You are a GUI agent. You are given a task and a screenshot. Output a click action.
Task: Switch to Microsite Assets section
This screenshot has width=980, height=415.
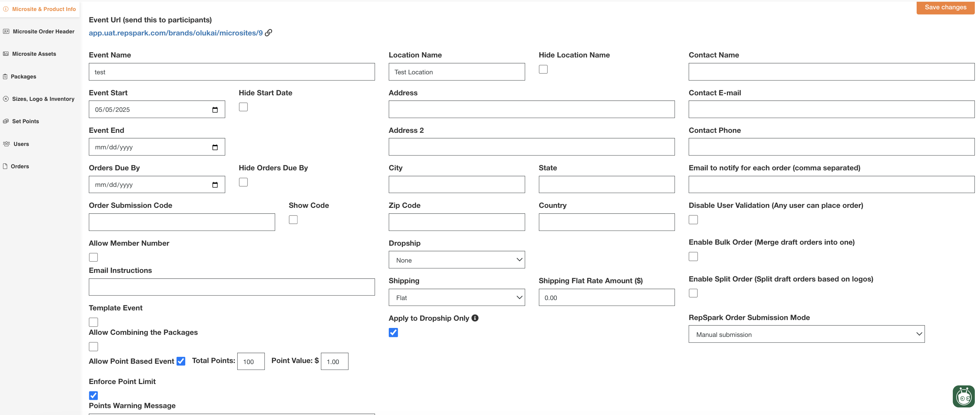(x=34, y=54)
